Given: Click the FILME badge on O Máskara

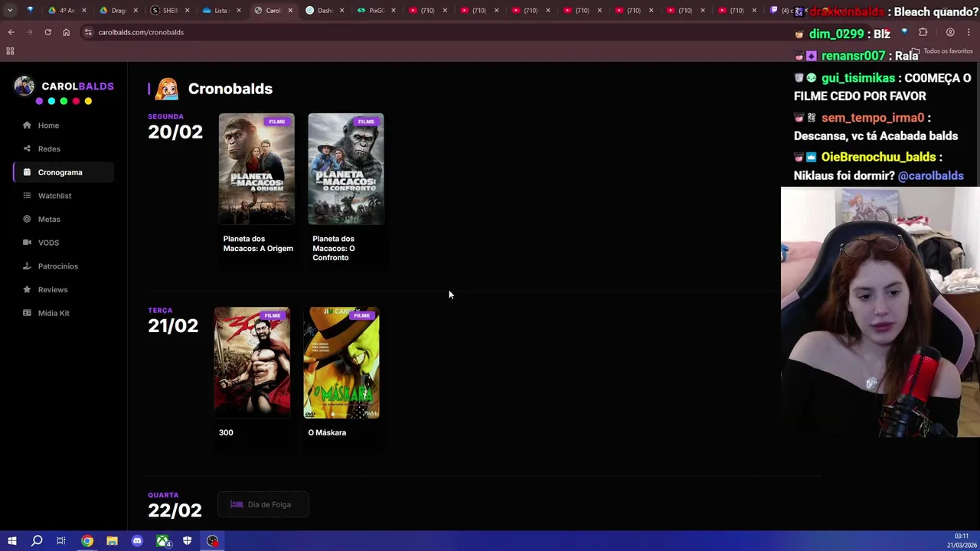Looking at the screenshot, I should tap(361, 315).
